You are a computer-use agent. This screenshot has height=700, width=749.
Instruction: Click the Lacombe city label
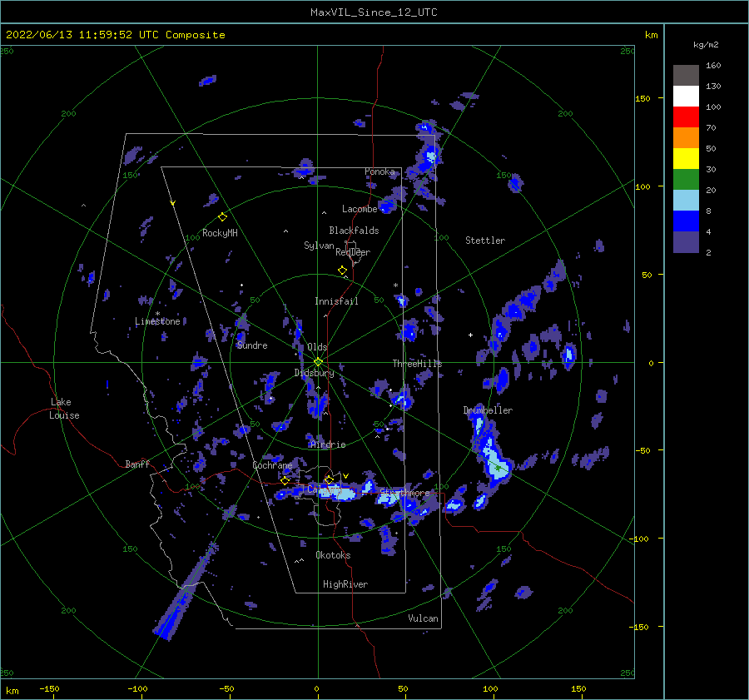tap(360, 209)
